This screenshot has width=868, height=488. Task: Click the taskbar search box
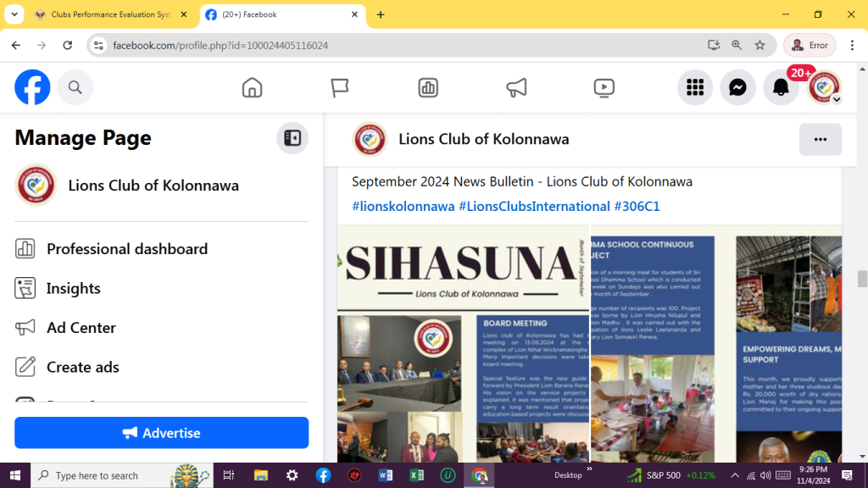pyautogui.click(x=122, y=475)
